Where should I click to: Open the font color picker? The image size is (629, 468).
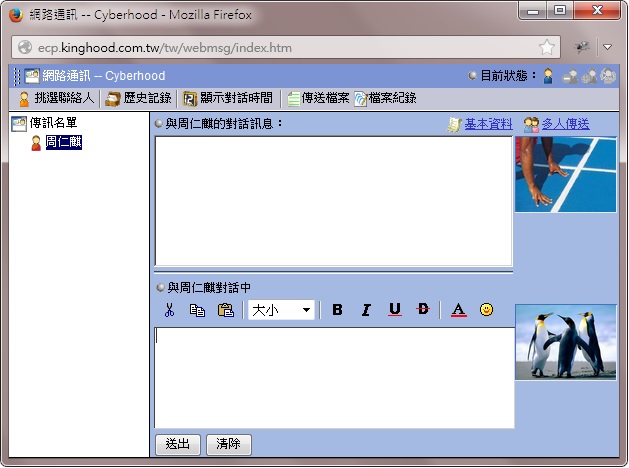click(x=458, y=310)
